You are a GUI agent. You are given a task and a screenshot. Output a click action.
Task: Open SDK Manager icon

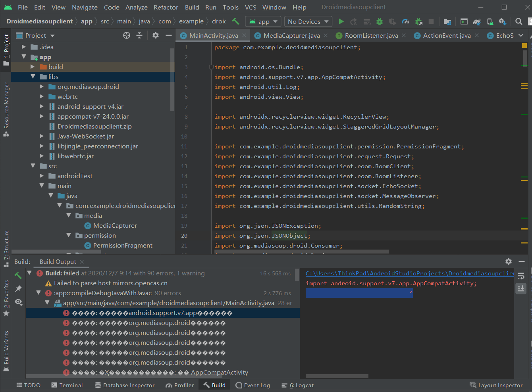coord(503,21)
